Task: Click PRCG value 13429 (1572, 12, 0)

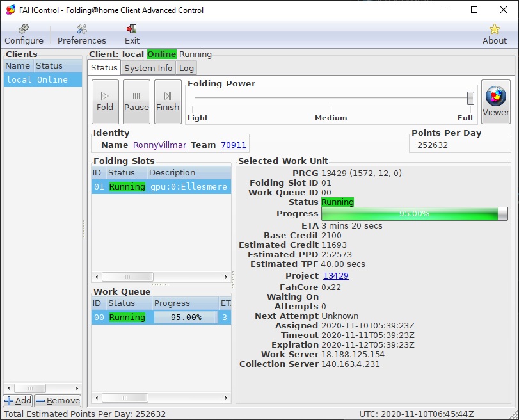Action: (362, 174)
